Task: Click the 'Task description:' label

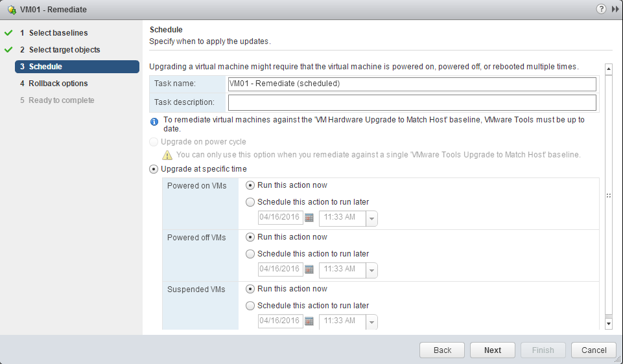Action: [184, 102]
